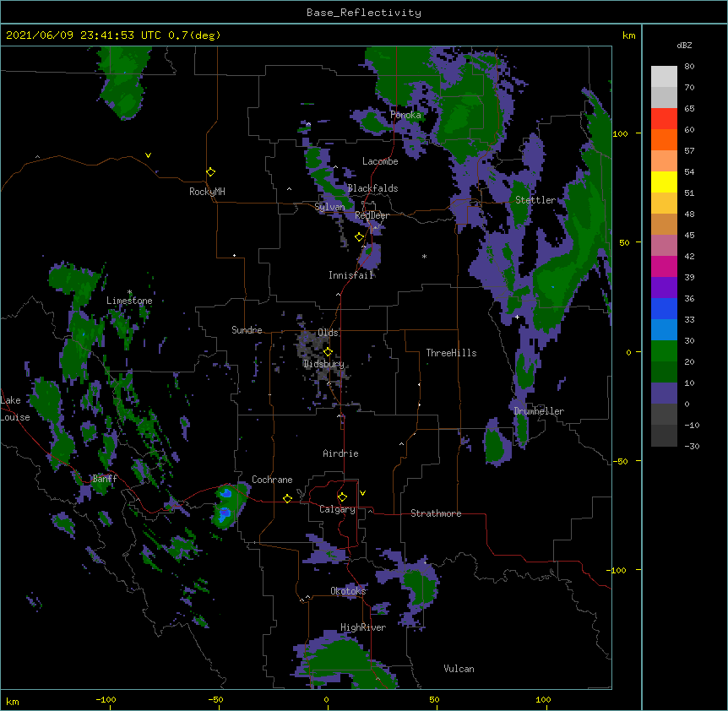Click the Didsbury city label
This screenshot has height=711, width=728.
(x=324, y=364)
